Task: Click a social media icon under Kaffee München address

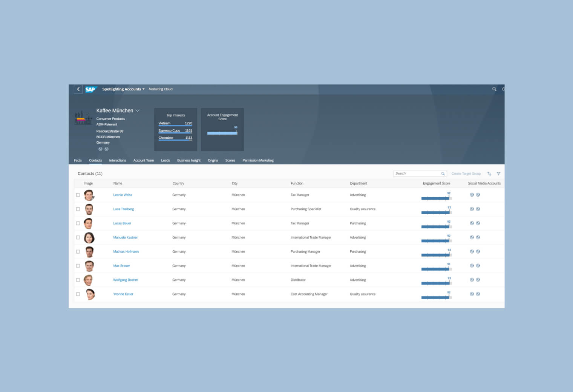Action: [100, 149]
